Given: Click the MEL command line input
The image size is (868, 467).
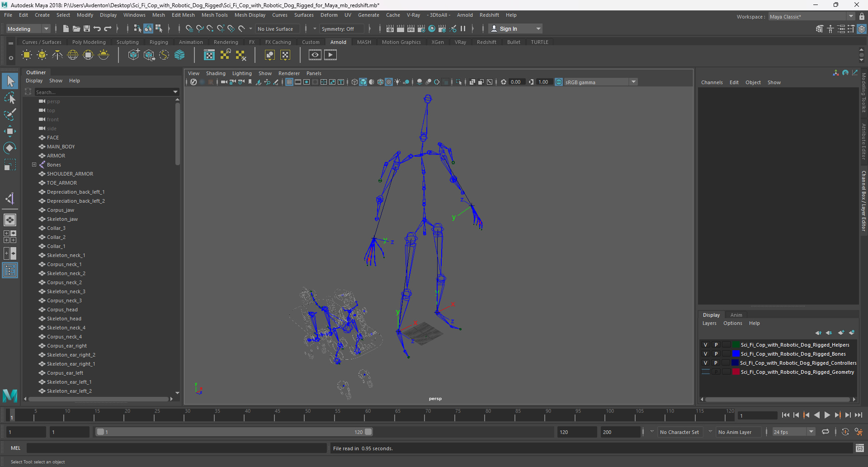Looking at the screenshot, I should pos(177,448).
